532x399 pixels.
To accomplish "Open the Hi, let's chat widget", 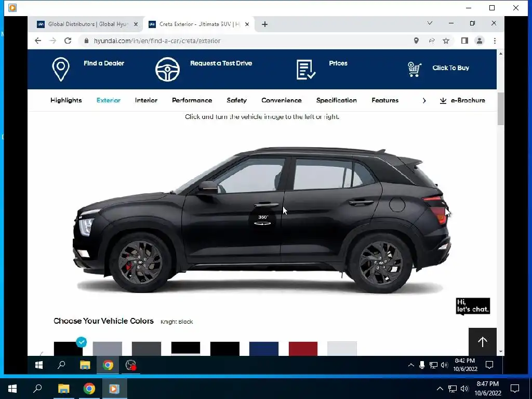I will pyautogui.click(x=473, y=306).
